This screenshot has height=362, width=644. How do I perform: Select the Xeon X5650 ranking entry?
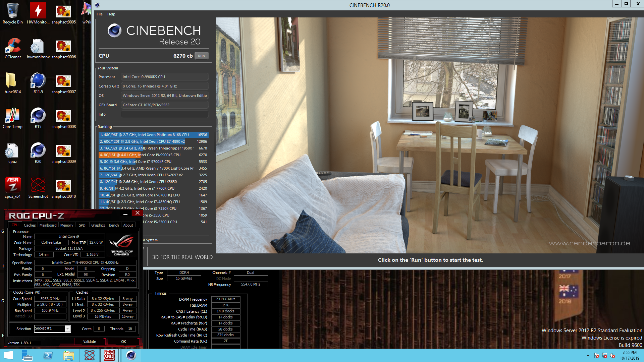click(153, 182)
